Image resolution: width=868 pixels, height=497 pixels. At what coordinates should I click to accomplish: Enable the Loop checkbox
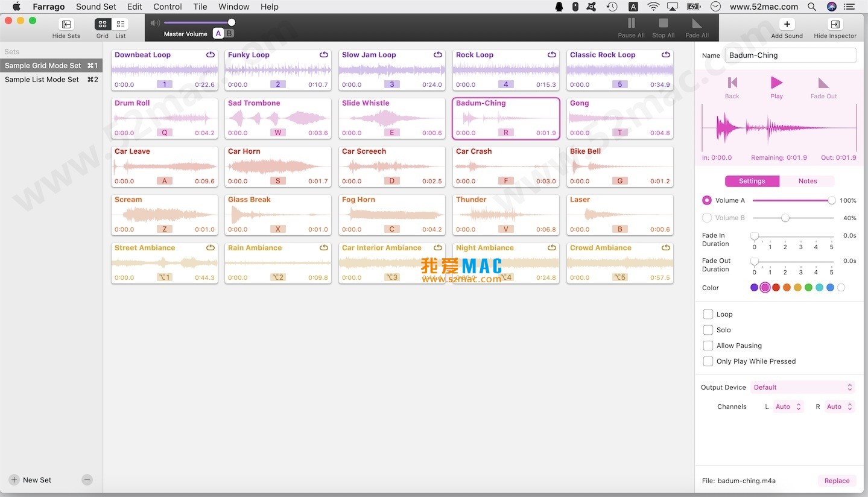click(x=708, y=314)
